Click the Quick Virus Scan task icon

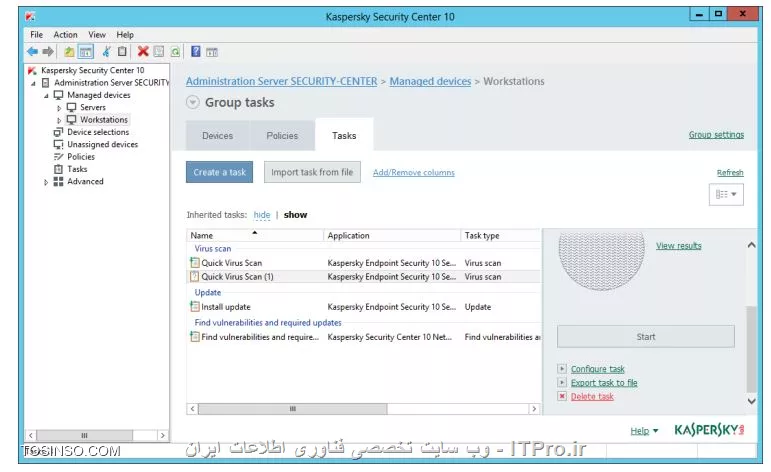tap(195, 263)
